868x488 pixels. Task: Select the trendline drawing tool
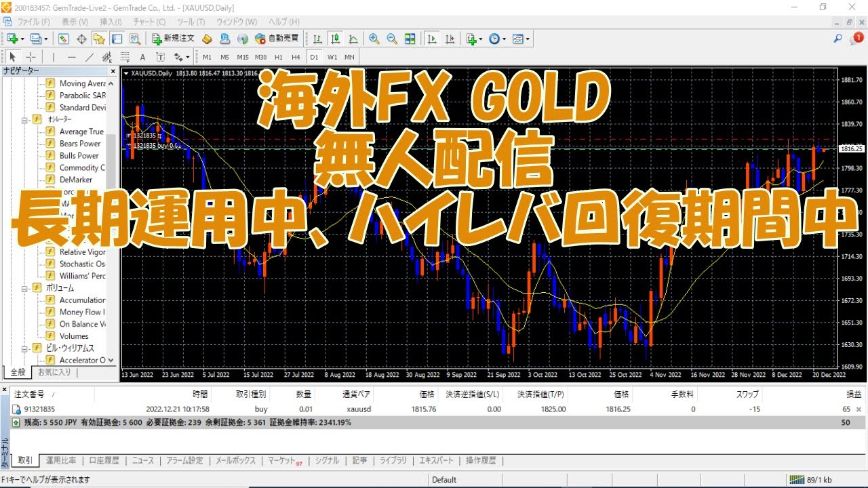click(x=89, y=57)
